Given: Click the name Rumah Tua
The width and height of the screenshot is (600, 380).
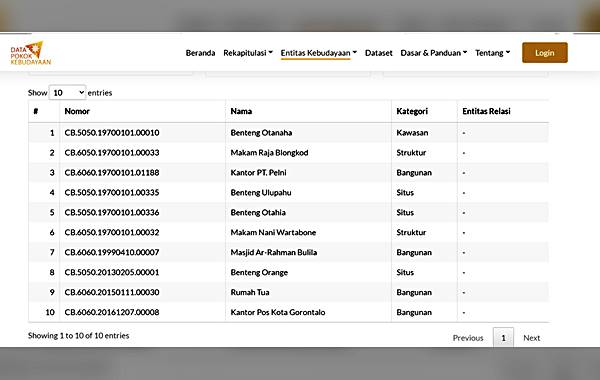Looking at the screenshot, I should coord(249,292).
